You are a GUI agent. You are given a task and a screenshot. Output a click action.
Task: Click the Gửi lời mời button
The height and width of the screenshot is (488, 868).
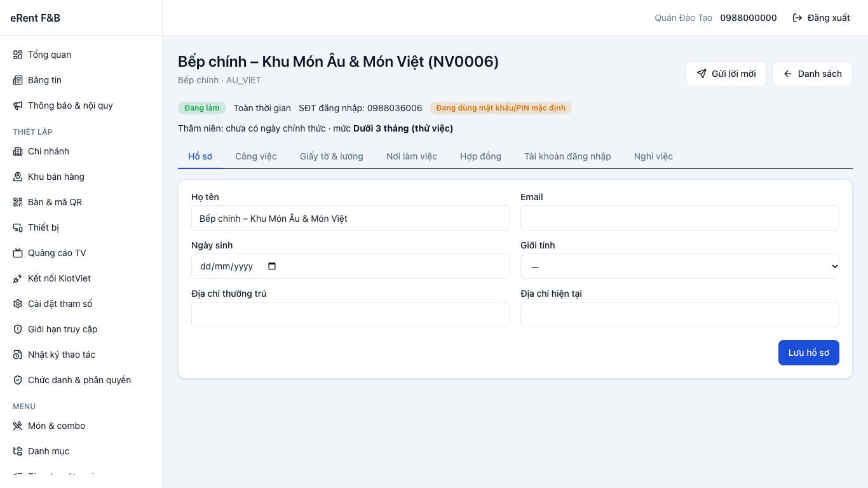(x=726, y=74)
